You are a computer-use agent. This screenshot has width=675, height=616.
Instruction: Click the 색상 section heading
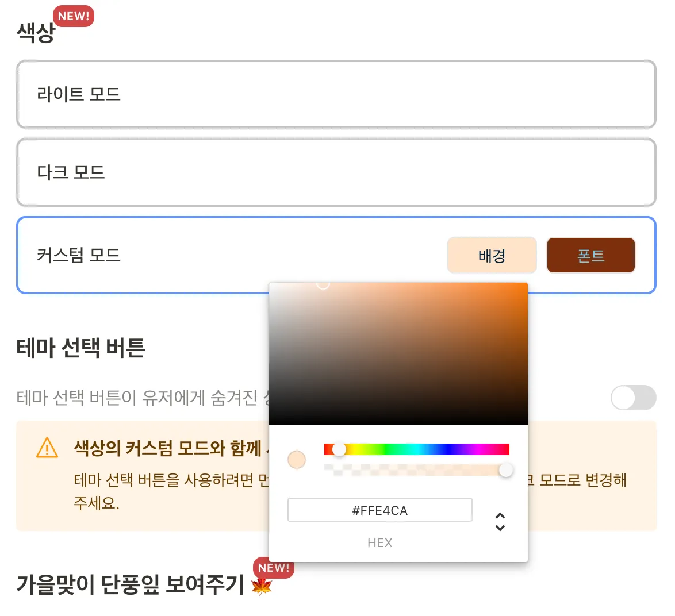[x=36, y=33]
